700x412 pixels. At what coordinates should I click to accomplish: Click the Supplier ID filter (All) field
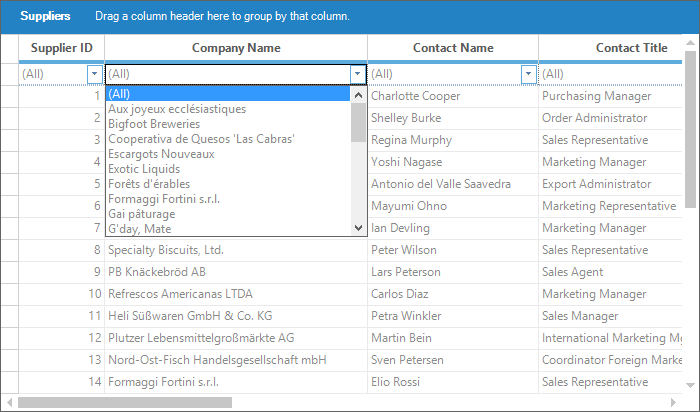53,74
